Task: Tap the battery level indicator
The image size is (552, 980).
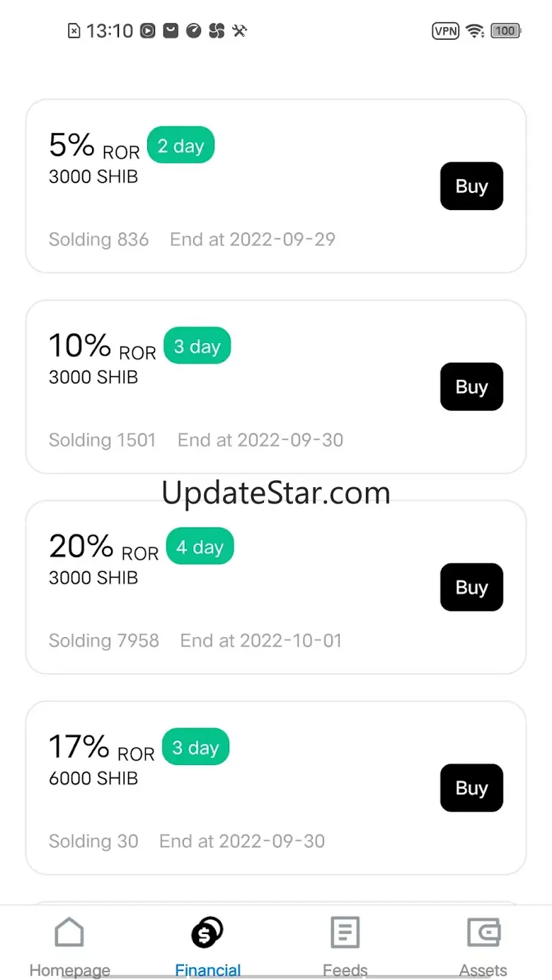Action: tap(505, 31)
